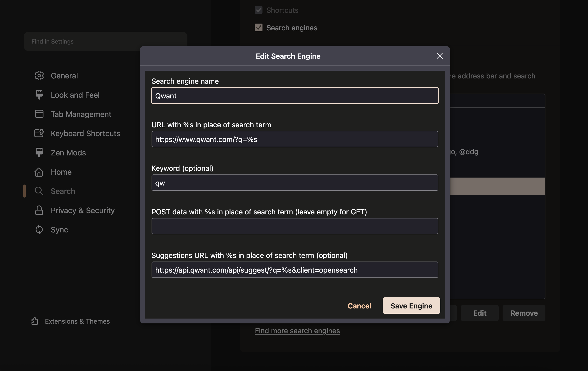Open Find more search engines link
588x371 pixels.
click(297, 330)
